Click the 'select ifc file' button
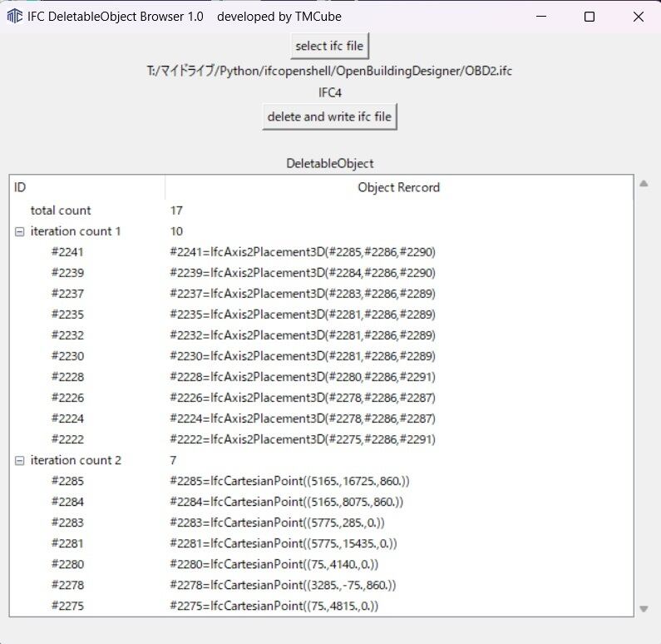The width and height of the screenshot is (661, 644). [x=329, y=46]
